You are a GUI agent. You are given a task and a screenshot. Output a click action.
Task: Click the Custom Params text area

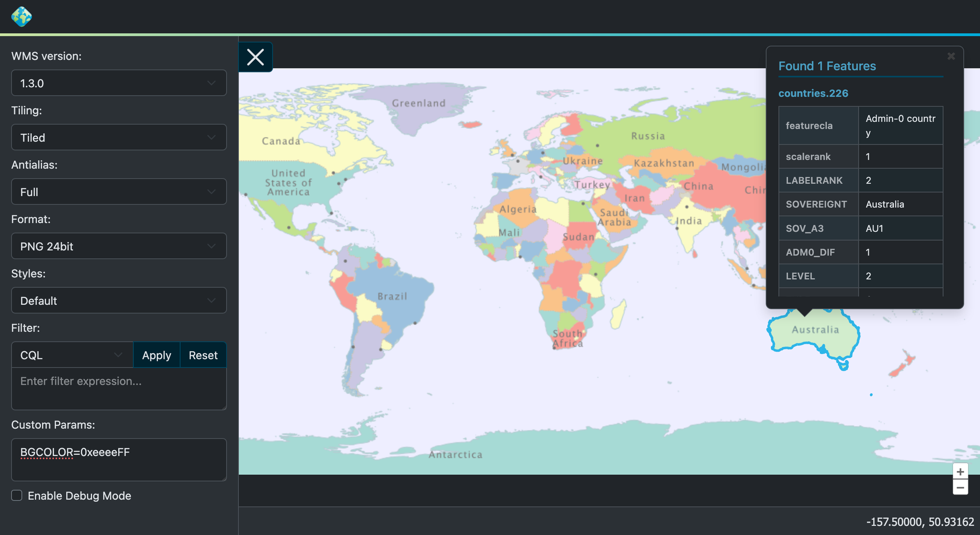(119, 459)
